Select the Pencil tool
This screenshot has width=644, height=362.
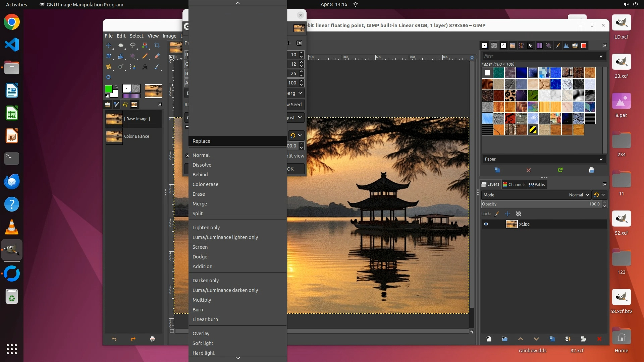coord(145,56)
